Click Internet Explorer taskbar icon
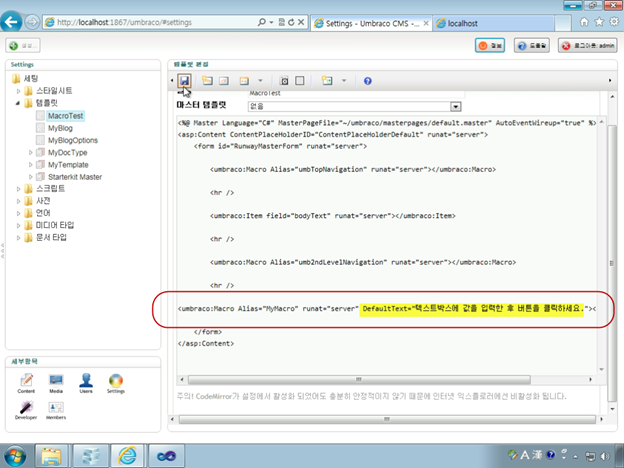The height and width of the screenshot is (468, 624). tap(127, 456)
